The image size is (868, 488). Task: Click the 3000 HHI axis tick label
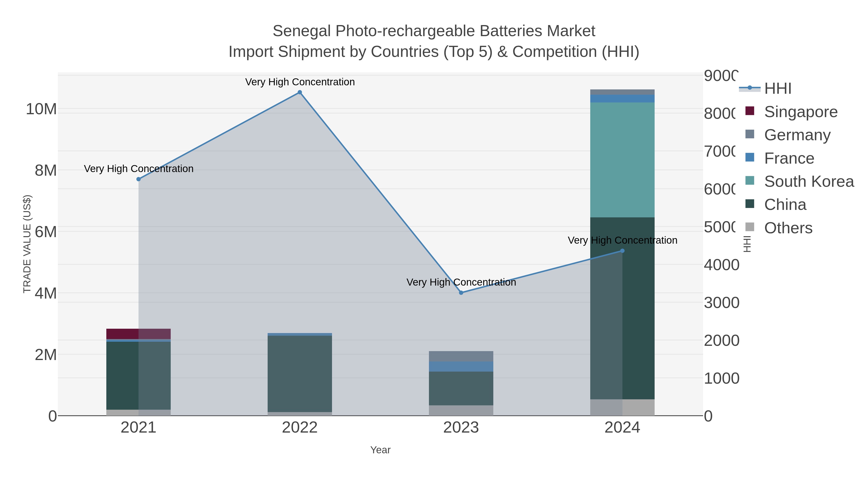[x=721, y=302]
